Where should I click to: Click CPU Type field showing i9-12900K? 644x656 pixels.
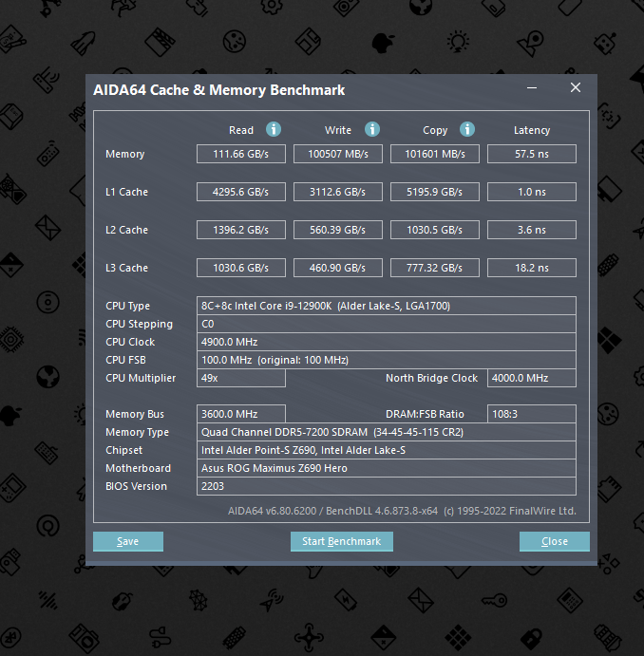pyautogui.click(x=387, y=306)
